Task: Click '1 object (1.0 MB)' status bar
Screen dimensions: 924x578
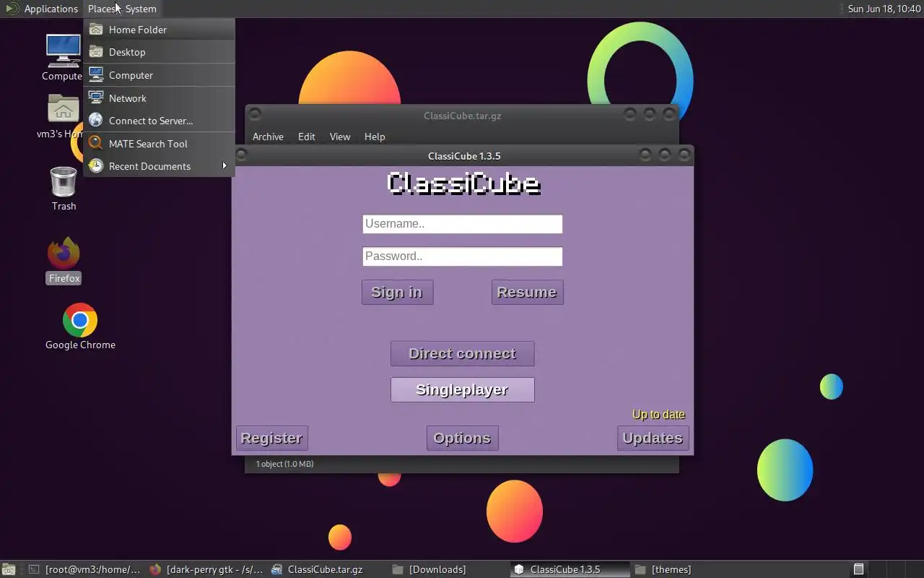Action: pos(284,464)
